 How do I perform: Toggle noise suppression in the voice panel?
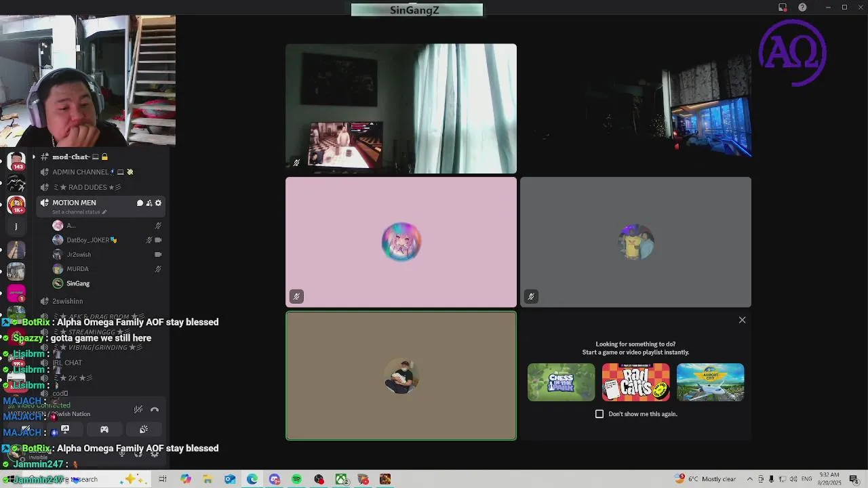coord(138,409)
